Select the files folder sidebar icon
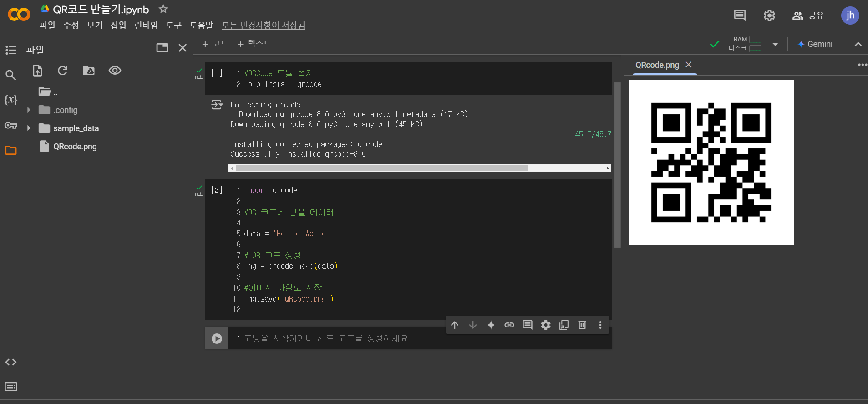Screen dimensions: 868x404 (11, 150)
